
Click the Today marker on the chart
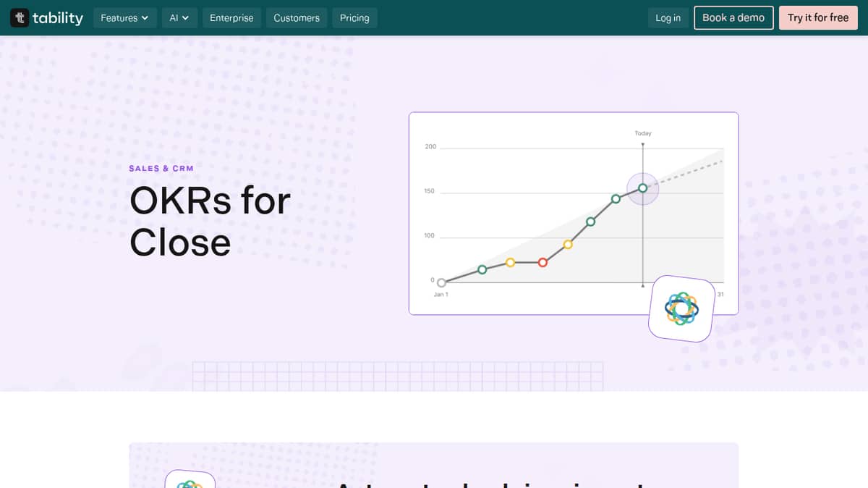coord(643,133)
